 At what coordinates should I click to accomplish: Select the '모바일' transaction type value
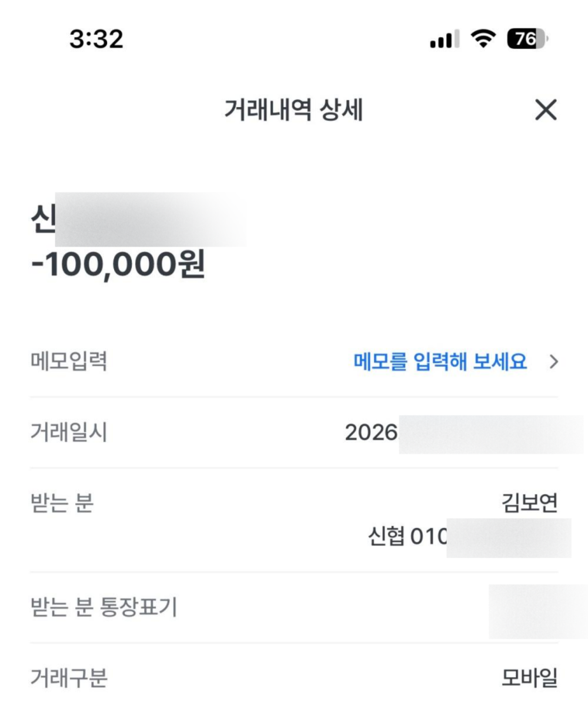click(x=529, y=679)
